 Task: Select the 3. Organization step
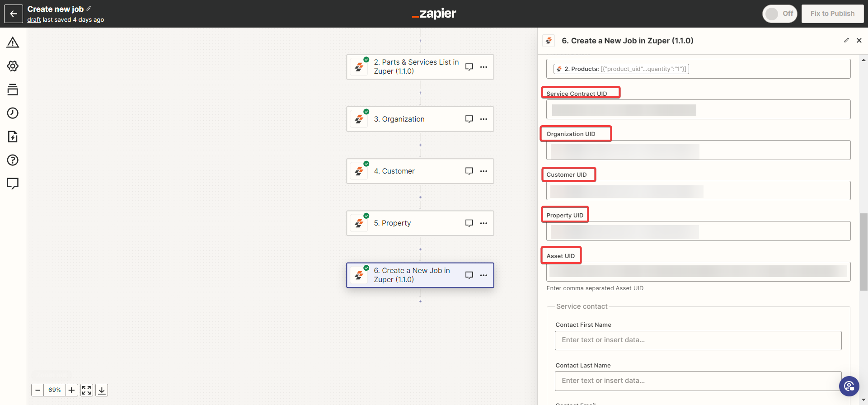(x=420, y=119)
